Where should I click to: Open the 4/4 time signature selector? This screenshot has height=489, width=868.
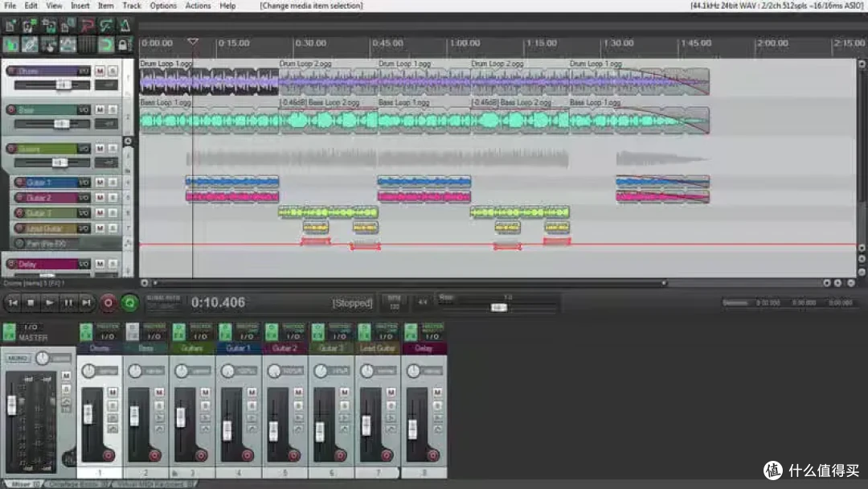(423, 302)
